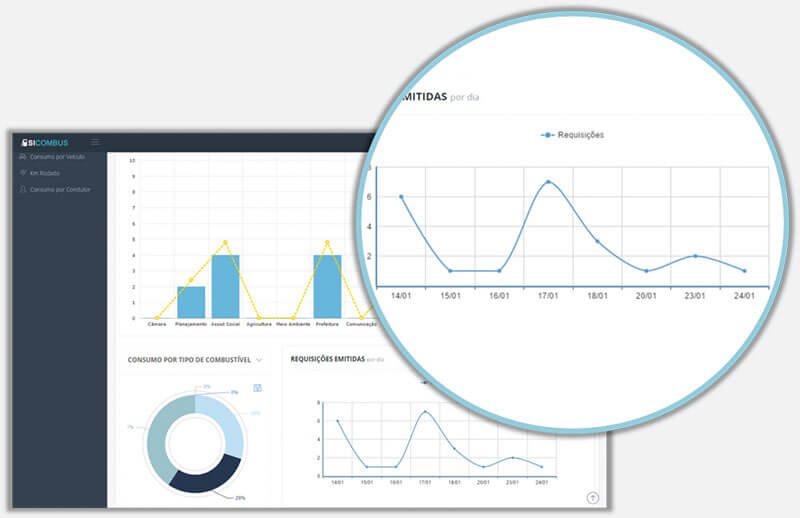Viewport: 800px width, 518px height.
Task: Click the 14/01 data point in magnified chart
Action: point(401,197)
